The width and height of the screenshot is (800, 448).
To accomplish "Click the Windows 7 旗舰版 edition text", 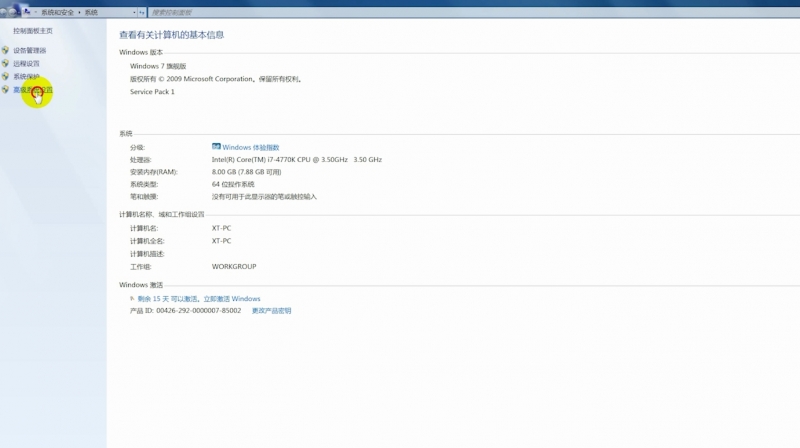I will coord(158,66).
